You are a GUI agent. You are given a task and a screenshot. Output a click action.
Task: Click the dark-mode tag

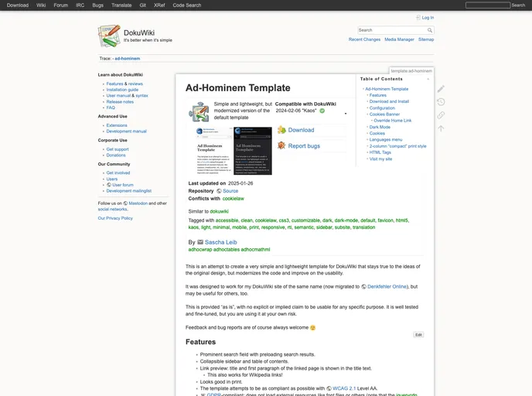pyautogui.click(x=345, y=220)
